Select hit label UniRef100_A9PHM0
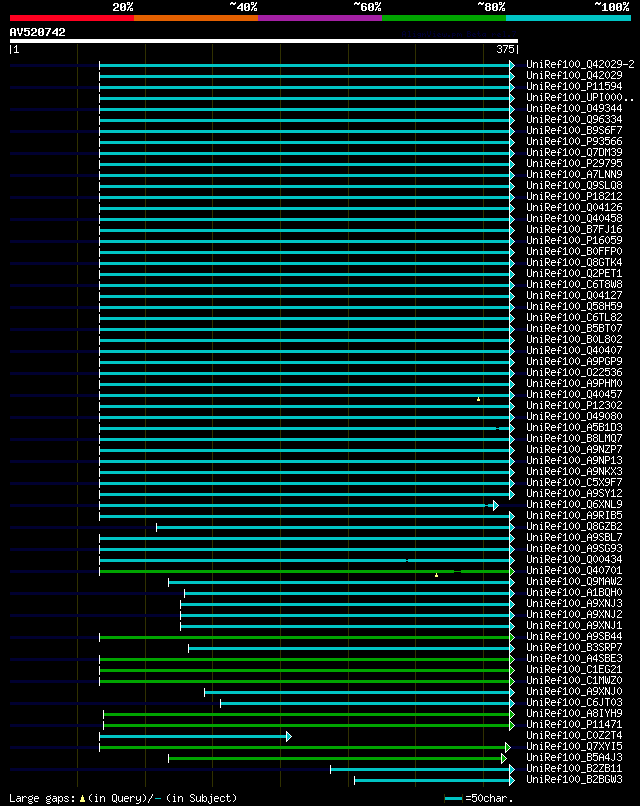Image resolution: width=640 pixels, height=806 pixels. coord(574,383)
